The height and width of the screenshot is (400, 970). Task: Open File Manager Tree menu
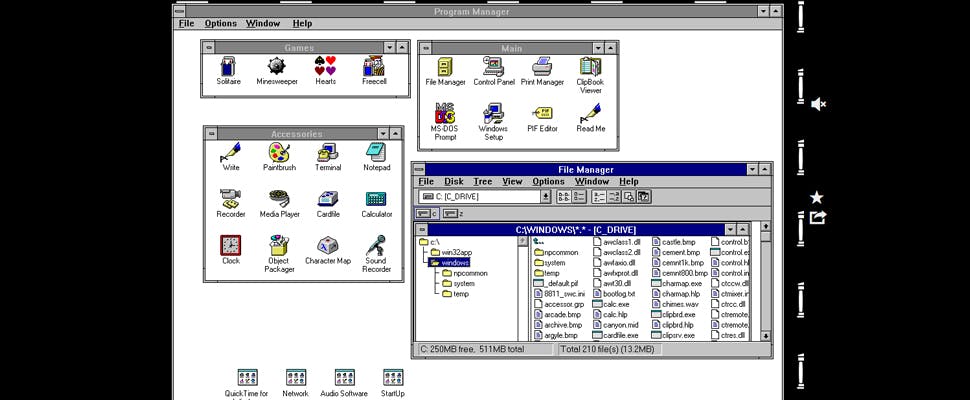point(483,181)
